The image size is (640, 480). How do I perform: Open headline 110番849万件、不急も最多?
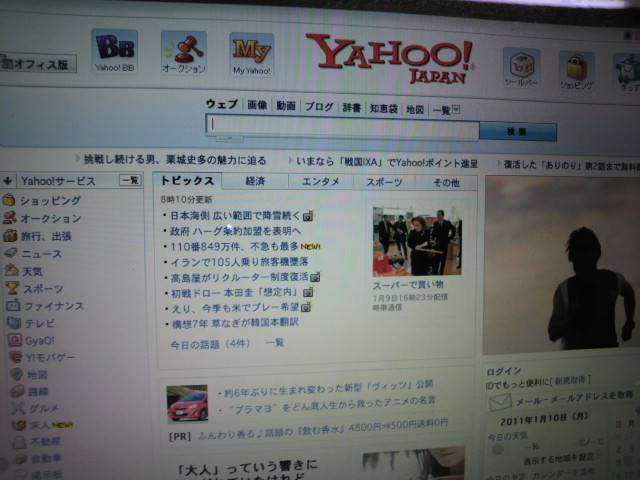tap(235, 246)
